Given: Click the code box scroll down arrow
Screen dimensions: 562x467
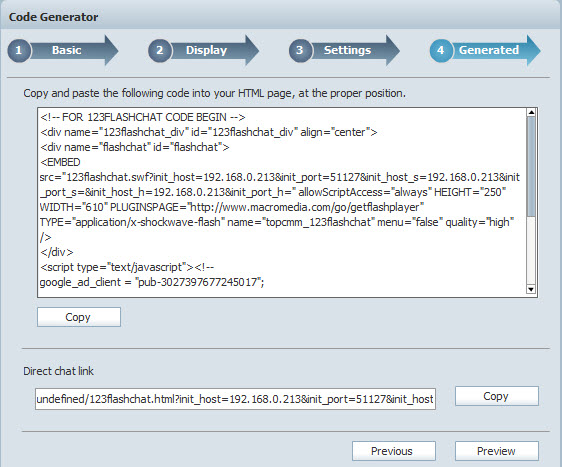Looking at the screenshot, I should pyautogui.click(x=531, y=289).
